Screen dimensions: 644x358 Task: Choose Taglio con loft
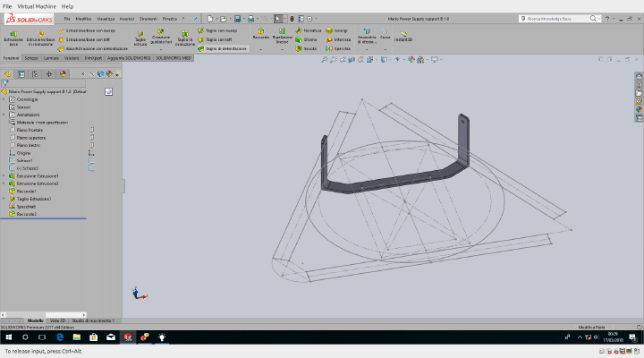click(215, 39)
